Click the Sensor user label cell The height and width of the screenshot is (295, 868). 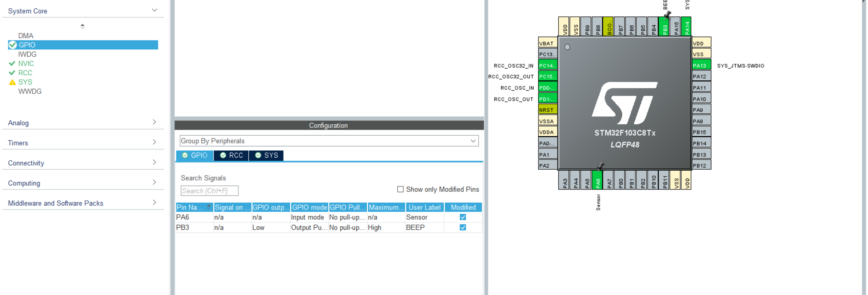(x=425, y=217)
